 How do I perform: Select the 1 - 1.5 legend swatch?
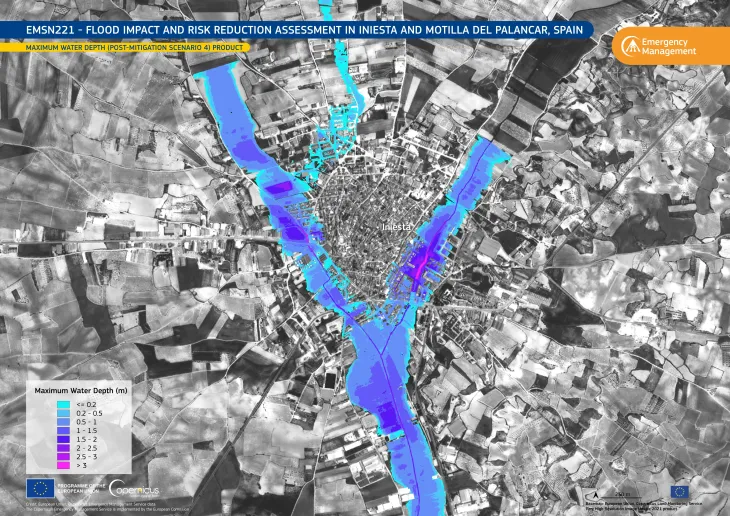pyautogui.click(x=63, y=431)
